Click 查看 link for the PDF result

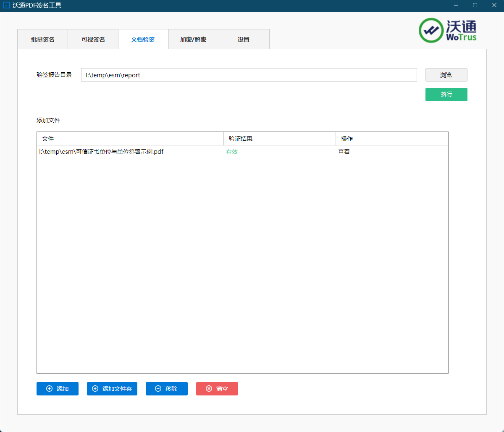[344, 152]
